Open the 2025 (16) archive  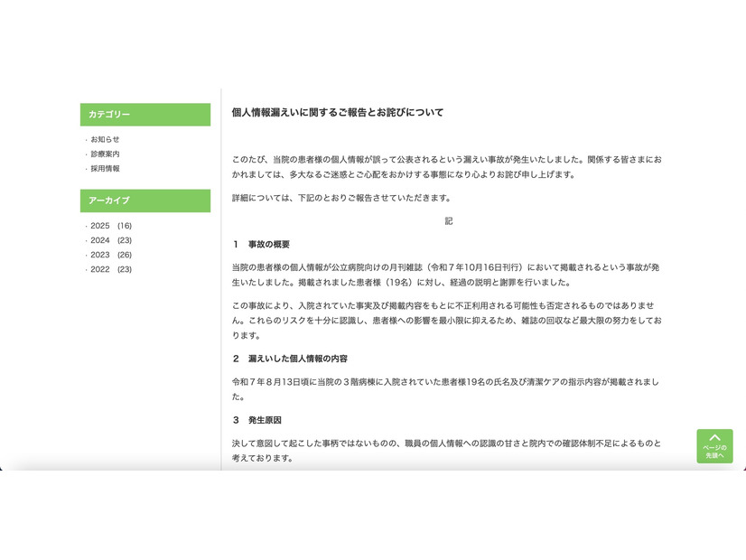click(107, 226)
